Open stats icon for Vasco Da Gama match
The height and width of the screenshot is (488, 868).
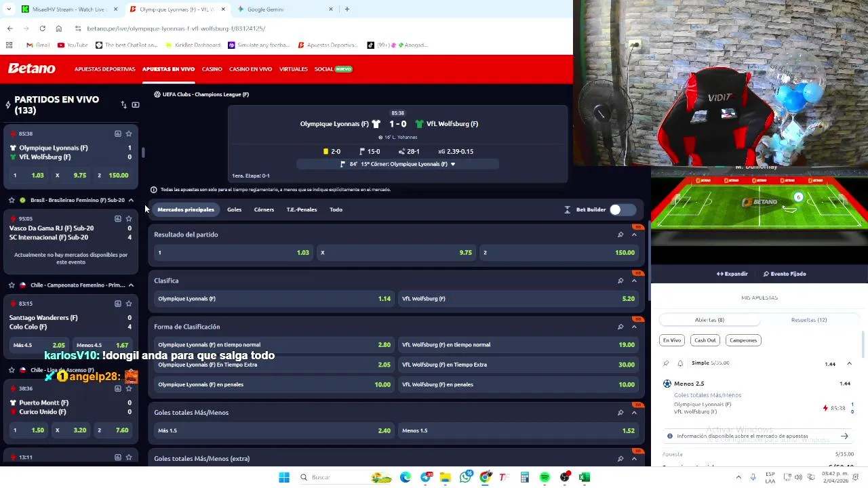coord(117,219)
